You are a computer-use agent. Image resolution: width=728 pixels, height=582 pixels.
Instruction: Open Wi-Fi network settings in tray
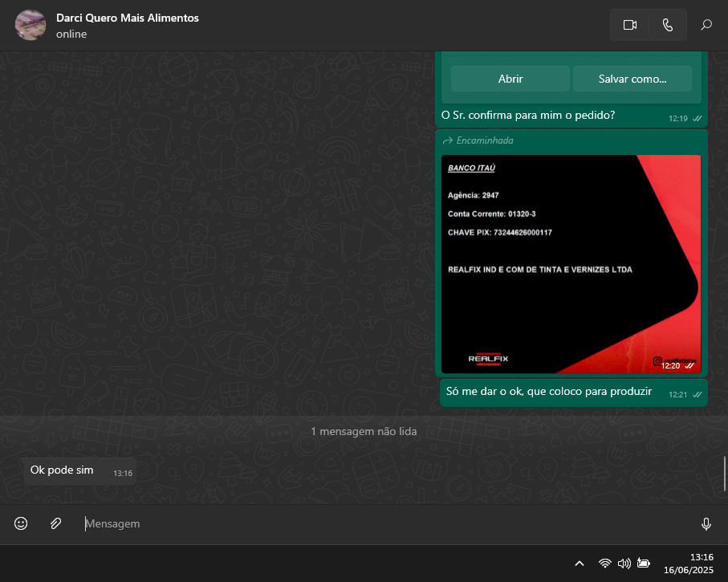coord(605,564)
